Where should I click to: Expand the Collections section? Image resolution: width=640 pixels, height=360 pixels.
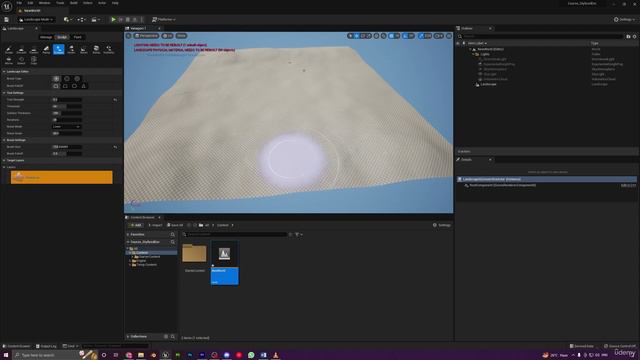pos(128,337)
